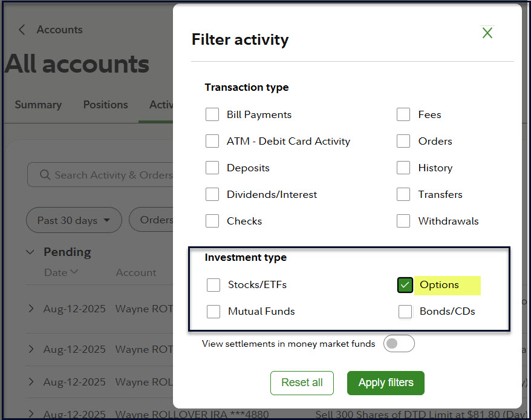This screenshot has width=531, height=420.
Task: Open the Positions tab
Action: pos(105,105)
